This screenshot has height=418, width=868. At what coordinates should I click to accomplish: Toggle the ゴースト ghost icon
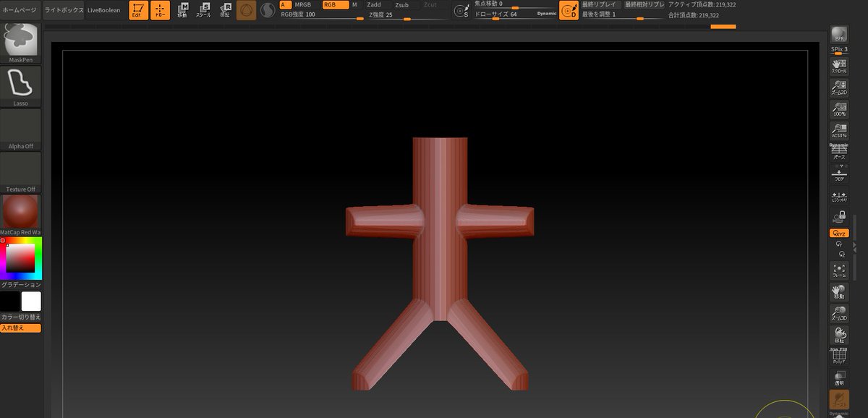pos(839,400)
